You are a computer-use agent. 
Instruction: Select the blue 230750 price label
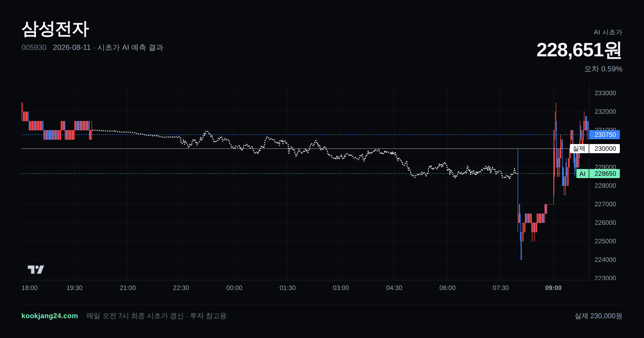pyautogui.click(x=604, y=135)
